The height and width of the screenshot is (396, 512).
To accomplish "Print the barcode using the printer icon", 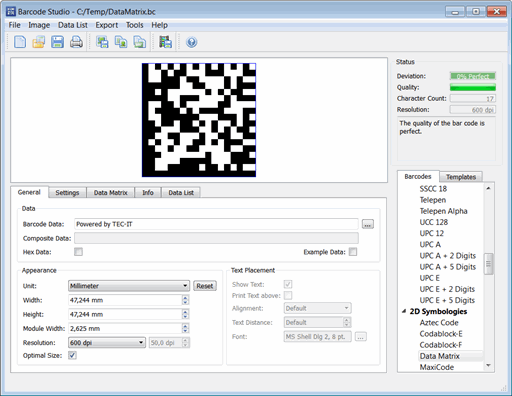I will pos(76,42).
